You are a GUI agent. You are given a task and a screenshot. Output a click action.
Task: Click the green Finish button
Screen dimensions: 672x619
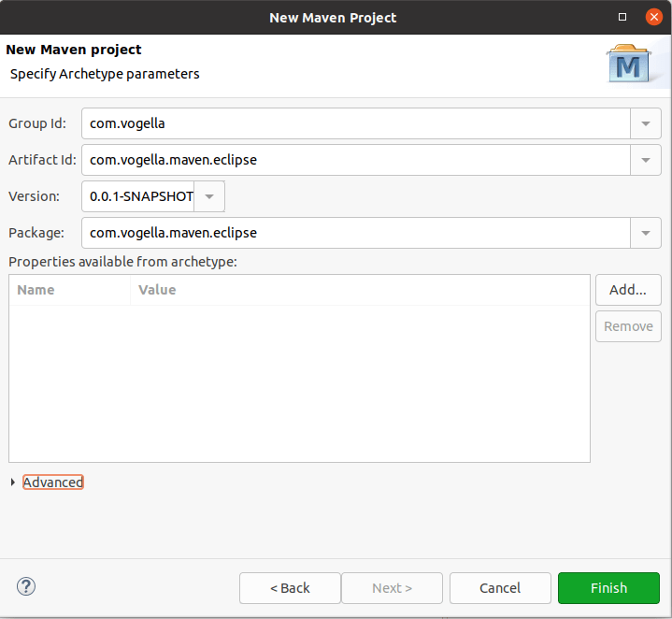pos(608,588)
